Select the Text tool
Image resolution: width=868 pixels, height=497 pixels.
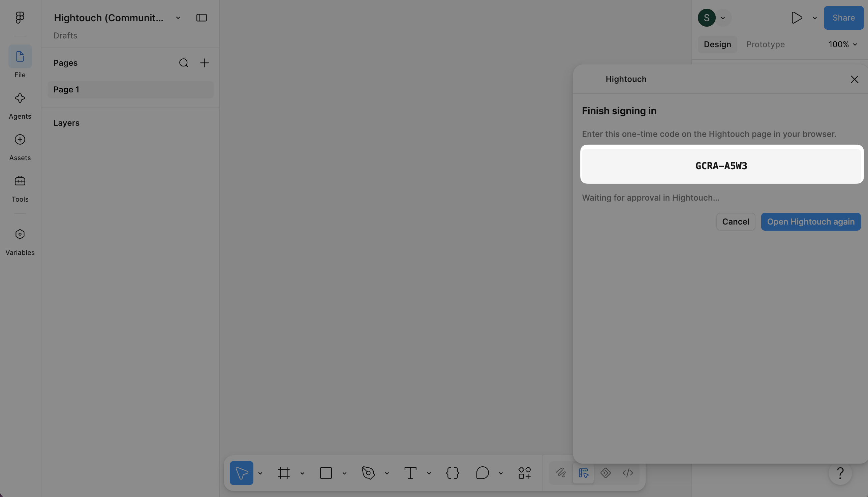coord(410,473)
